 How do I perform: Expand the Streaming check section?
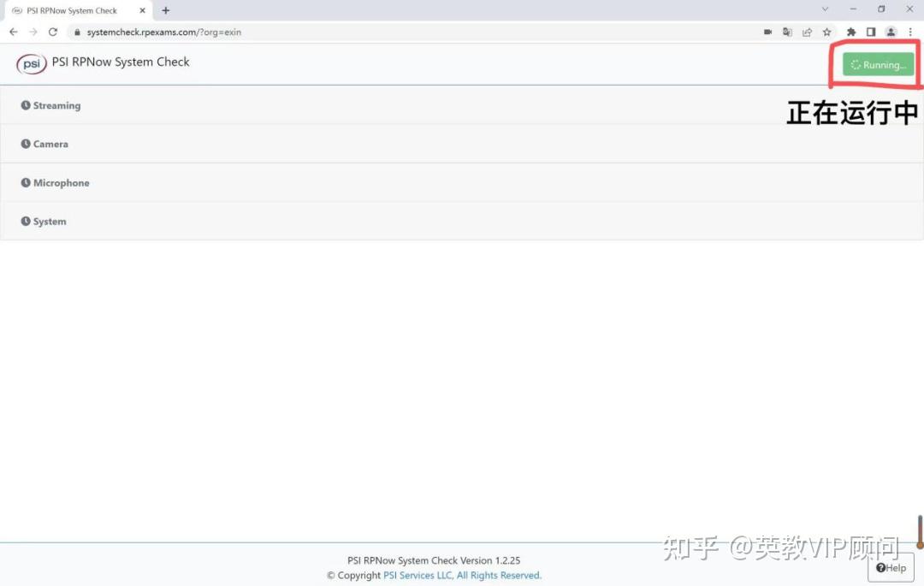(x=56, y=105)
